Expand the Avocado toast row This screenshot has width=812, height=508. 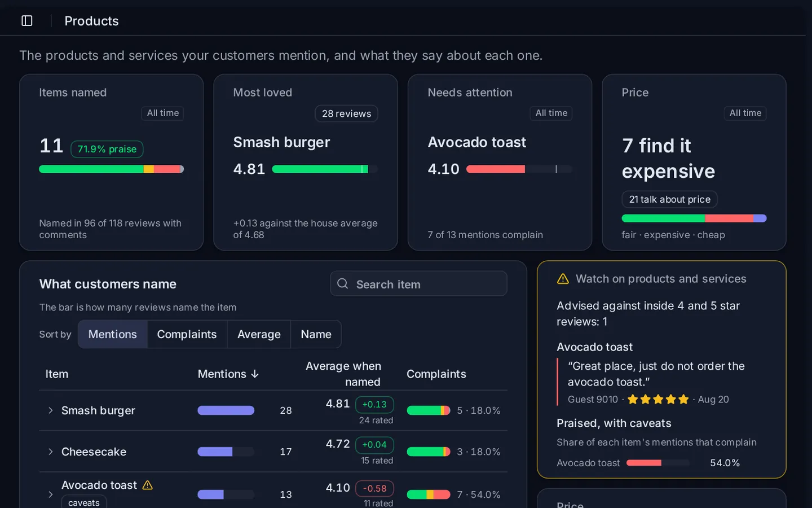(x=50, y=494)
